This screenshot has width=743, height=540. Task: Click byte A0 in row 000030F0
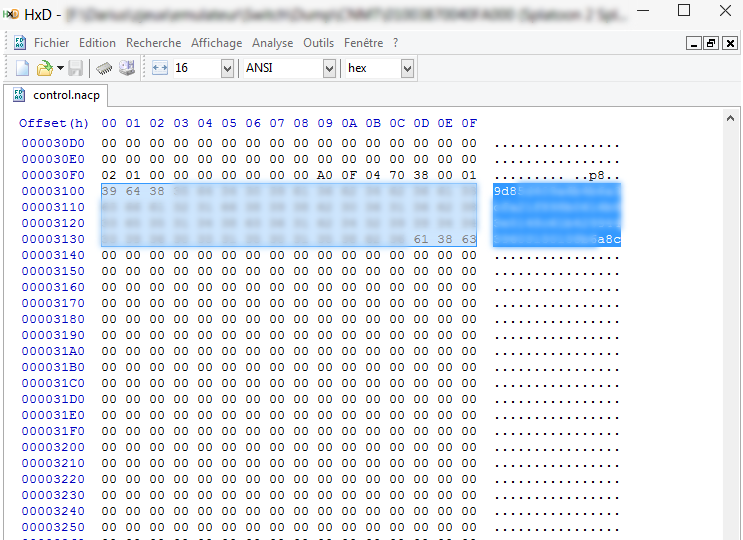[x=325, y=175]
